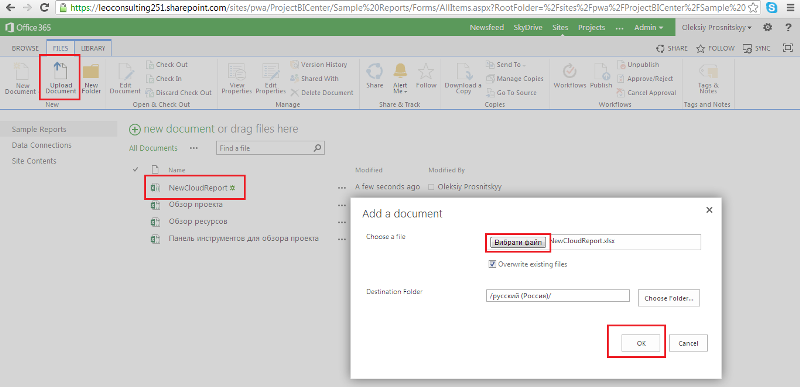This screenshot has height=387, width=800.
Task: Open Newsfeed in the top navigation
Action: pos(487,28)
